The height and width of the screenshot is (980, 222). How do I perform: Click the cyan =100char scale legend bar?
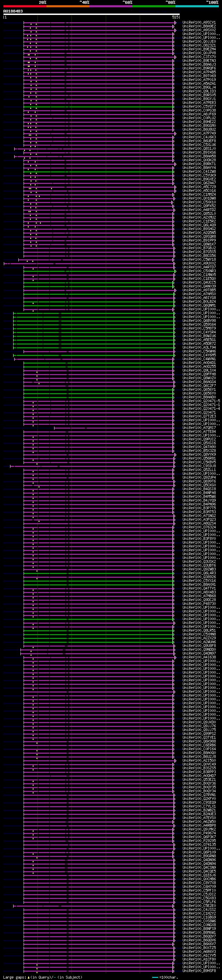pos(155,977)
